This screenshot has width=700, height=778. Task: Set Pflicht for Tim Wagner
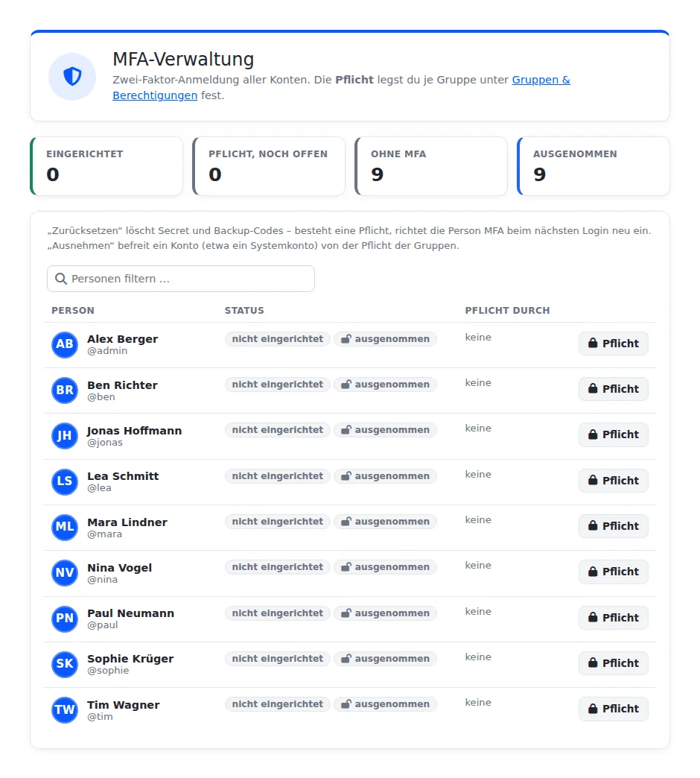pyautogui.click(x=613, y=709)
